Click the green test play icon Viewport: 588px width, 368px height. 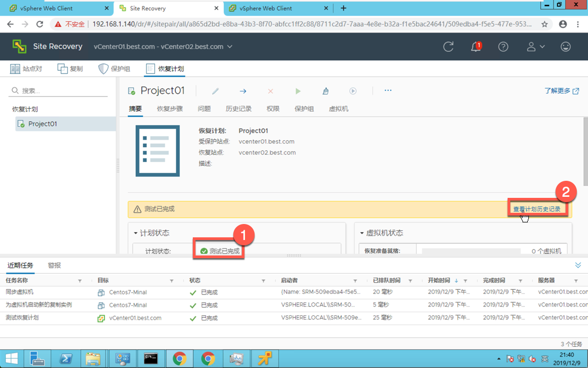tap(298, 91)
